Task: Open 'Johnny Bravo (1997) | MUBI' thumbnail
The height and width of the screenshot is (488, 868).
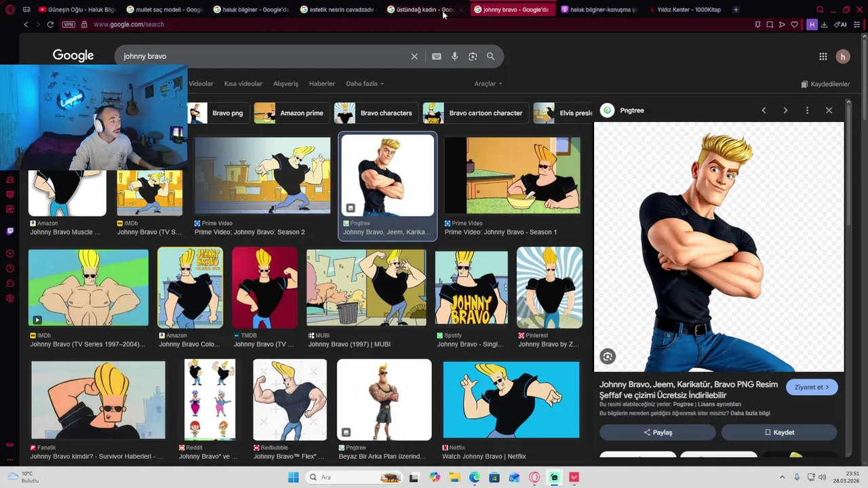Action: click(366, 288)
